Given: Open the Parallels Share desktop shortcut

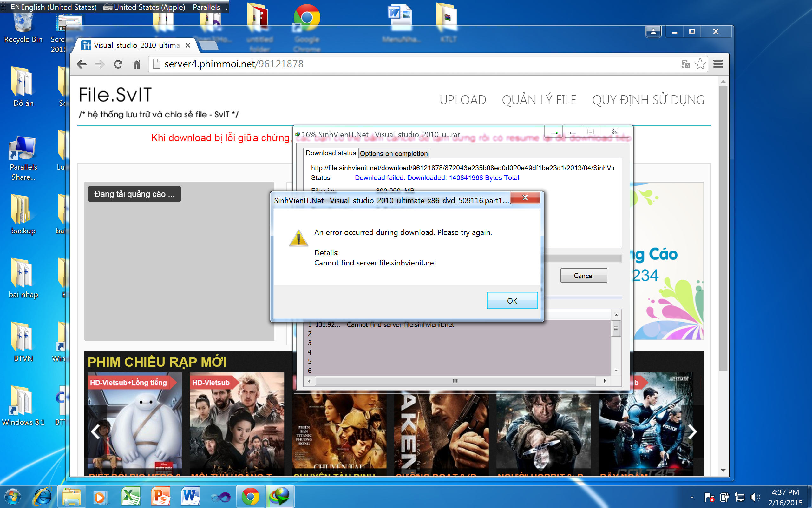Looking at the screenshot, I should (23, 158).
